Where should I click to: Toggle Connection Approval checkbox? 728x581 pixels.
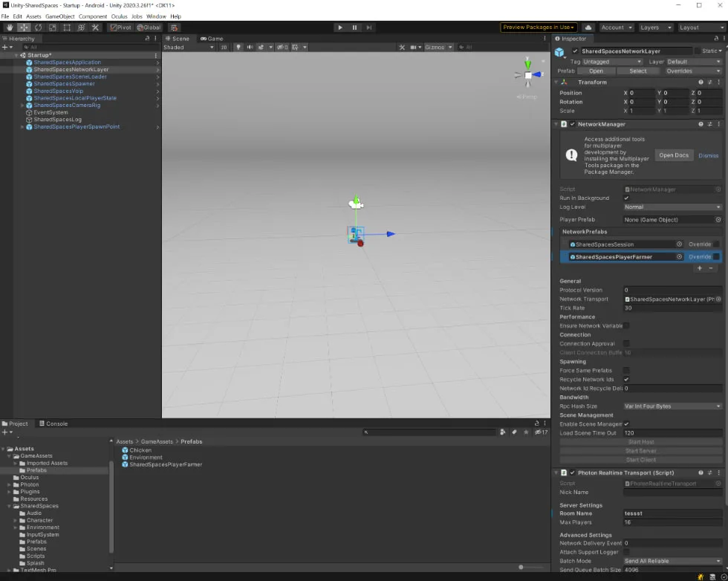(626, 344)
